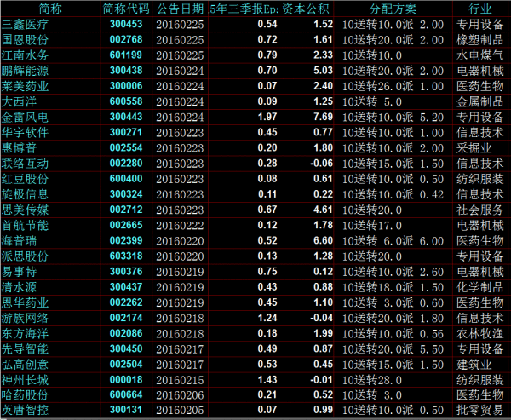The image size is (511, 420).
Task: Click stock code 002768
Action: point(126,39)
